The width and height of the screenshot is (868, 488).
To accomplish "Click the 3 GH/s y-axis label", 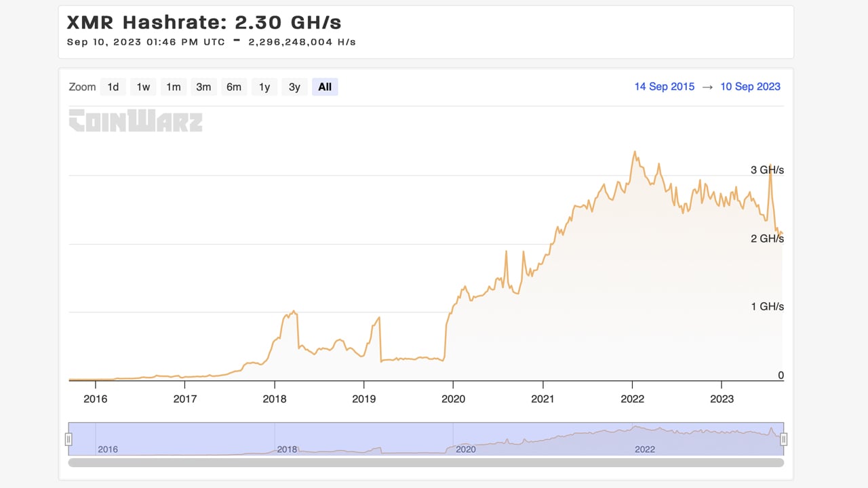I will point(767,170).
